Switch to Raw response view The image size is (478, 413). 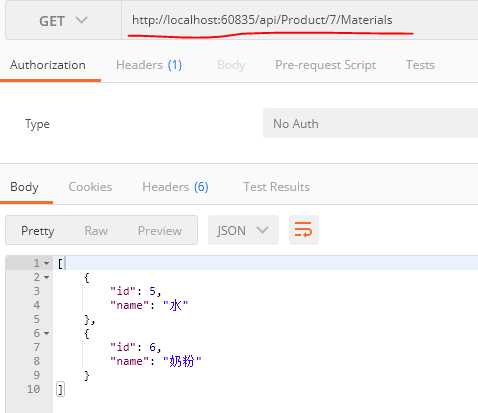pyautogui.click(x=96, y=230)
